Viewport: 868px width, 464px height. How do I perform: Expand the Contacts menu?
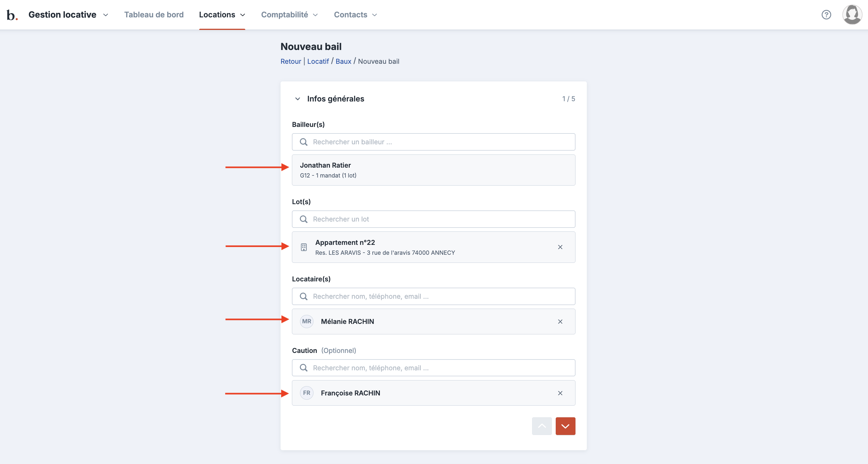[355, 15]
